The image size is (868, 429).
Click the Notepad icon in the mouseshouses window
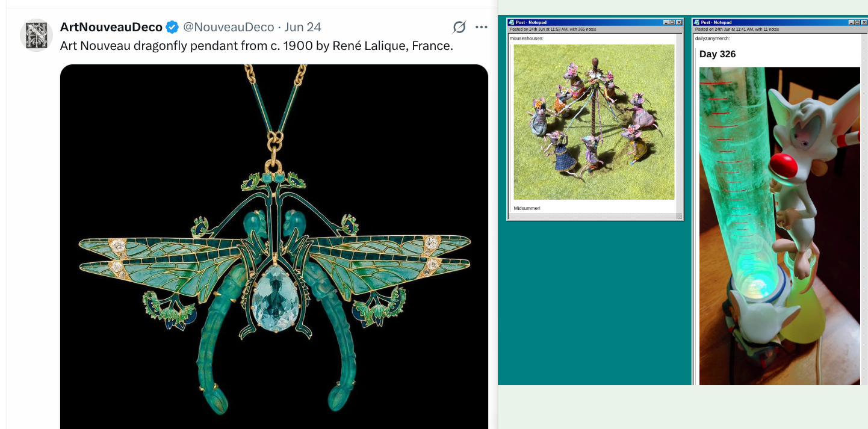click(x=512, y=22)
